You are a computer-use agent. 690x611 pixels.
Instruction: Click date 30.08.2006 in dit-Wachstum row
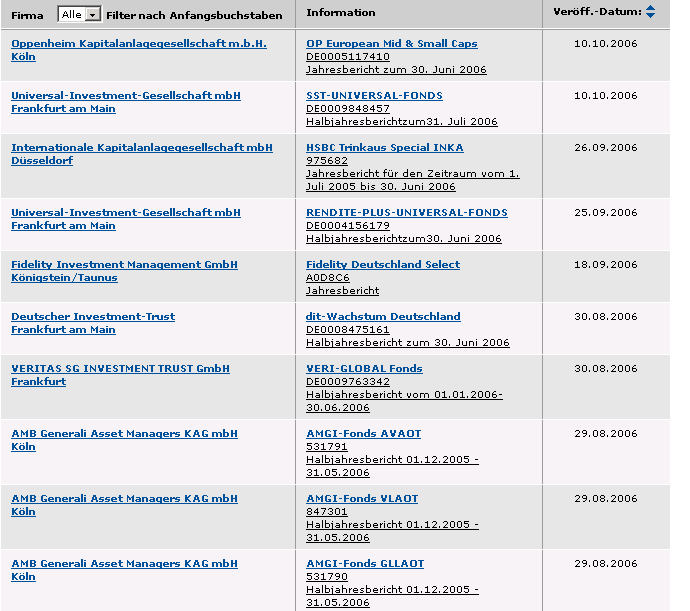point(606,317)
